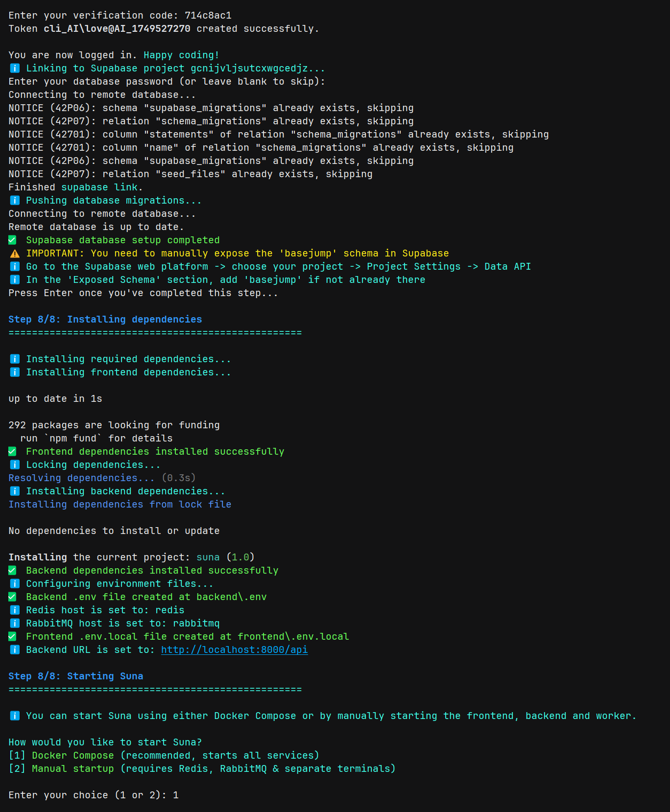
Task: Click 'NOTICE (42701): column "name"' line
Action: [261, 147]
